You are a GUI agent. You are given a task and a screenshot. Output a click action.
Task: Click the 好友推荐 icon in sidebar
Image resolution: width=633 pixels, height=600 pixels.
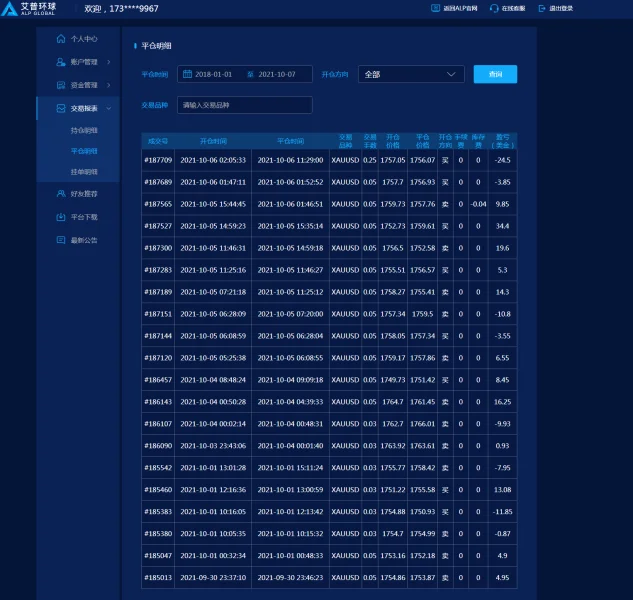click(x=61, y=193)
